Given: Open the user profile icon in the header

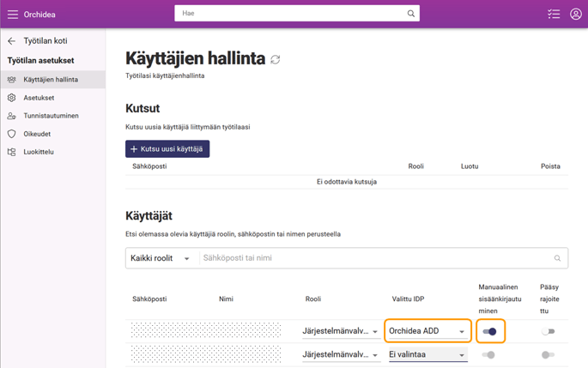Looking at the screenshot, I should click(576, 15).
